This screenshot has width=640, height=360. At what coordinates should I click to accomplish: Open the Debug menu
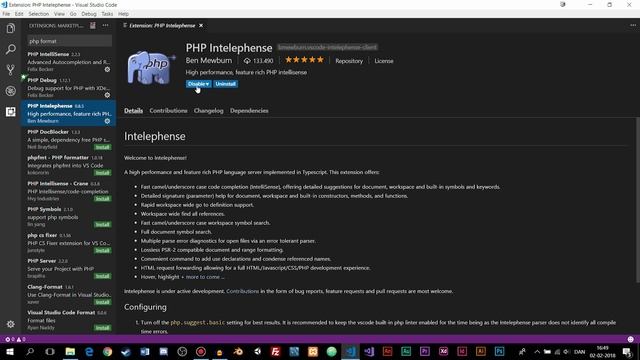pyautogui.click(x=89, y=14)
